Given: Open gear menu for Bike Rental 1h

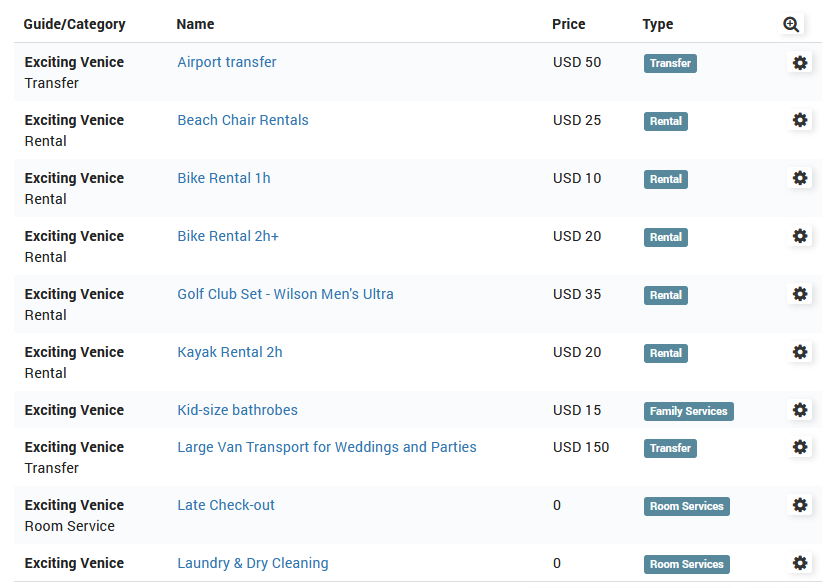Looking at the screenshot, I should coord(799,178).
